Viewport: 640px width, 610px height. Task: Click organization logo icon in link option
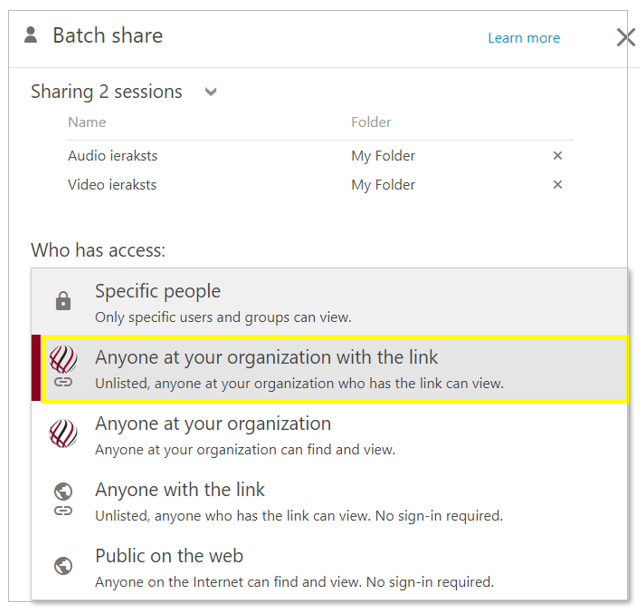[63, 360]
